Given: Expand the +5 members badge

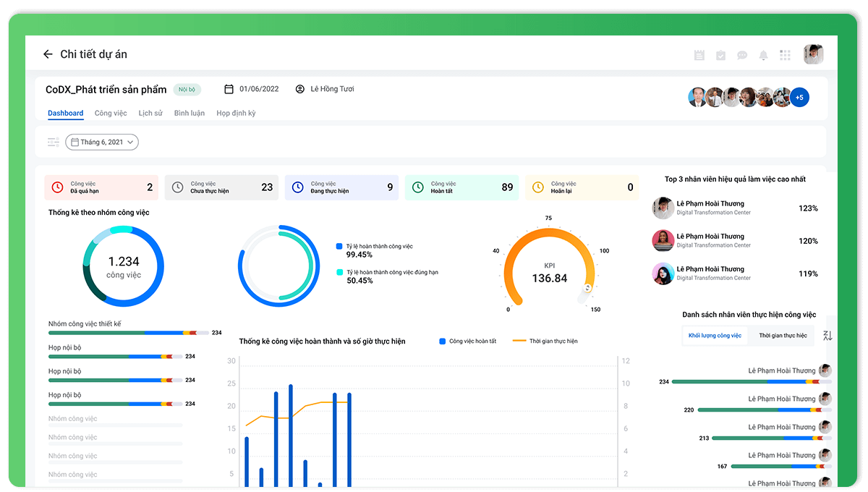Looking at the screenshot, I should 799,97.
